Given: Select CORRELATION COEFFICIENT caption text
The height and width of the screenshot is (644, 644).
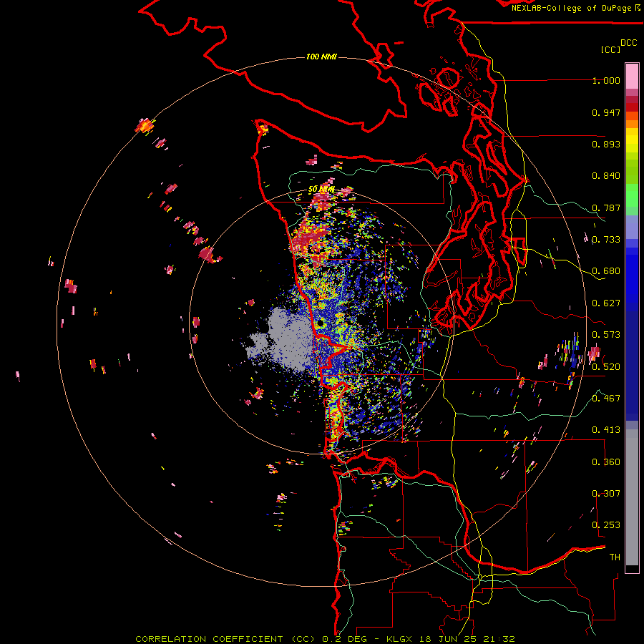Looking at the screenshot, I should (209, 639).
